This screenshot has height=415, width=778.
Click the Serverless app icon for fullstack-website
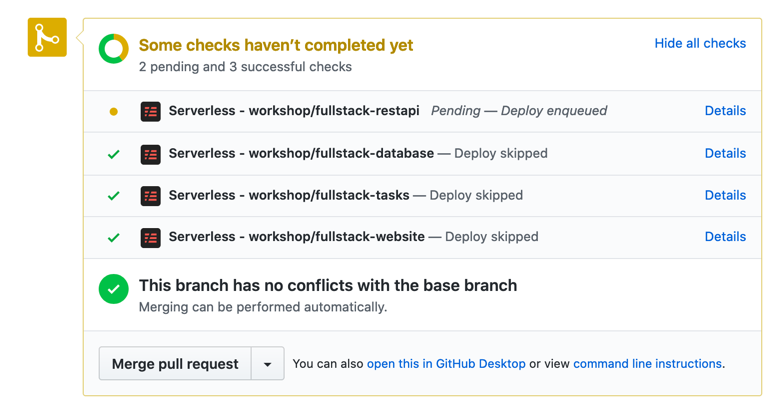[x=150, y=238]
